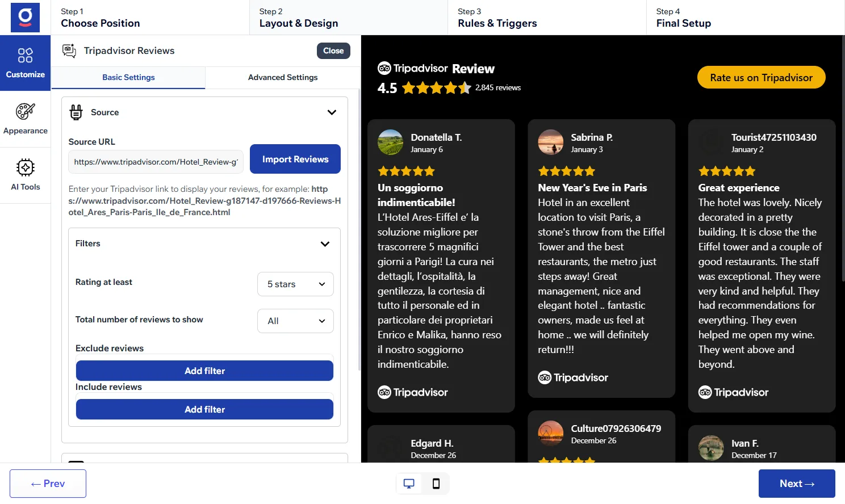Switch to Advanced Settings tab

[283, 77]
